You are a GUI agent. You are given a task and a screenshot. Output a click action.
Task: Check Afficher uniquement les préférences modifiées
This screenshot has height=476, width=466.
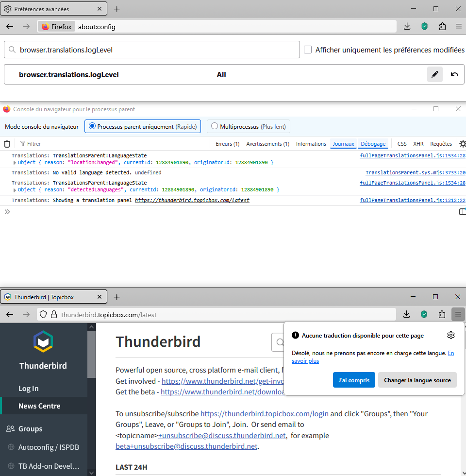pyautogui.click(x=308, y=50)
